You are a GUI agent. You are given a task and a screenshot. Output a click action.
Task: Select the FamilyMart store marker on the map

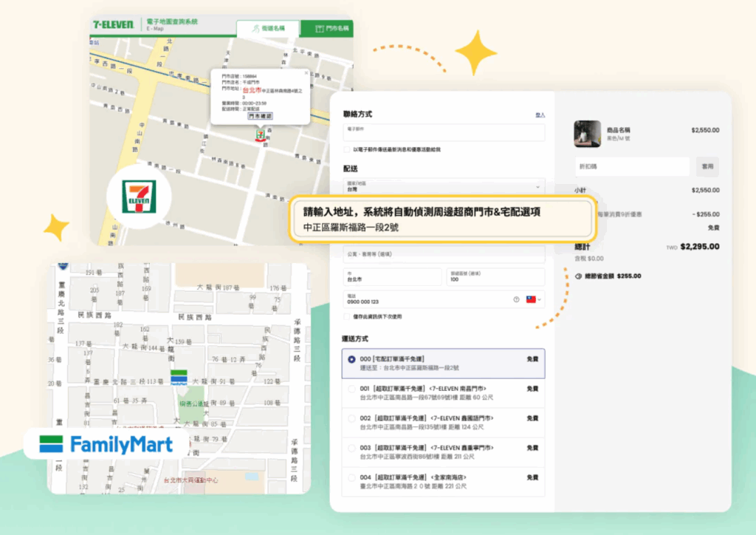coord(179,377)
